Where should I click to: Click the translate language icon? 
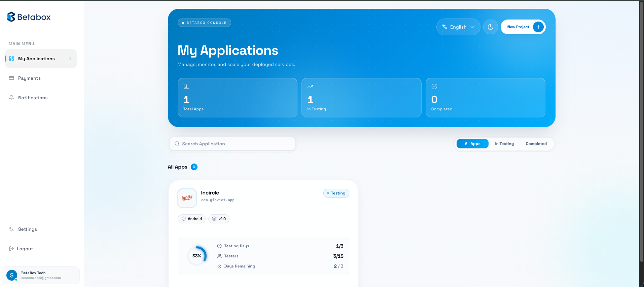coord(445,27)
